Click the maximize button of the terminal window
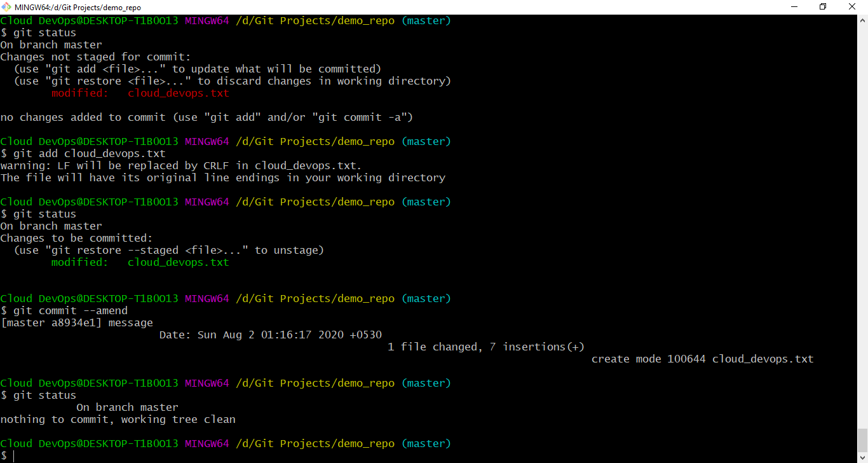Image resolution: width=868 pixels, height=463 pixels. (x=822, y=7)
